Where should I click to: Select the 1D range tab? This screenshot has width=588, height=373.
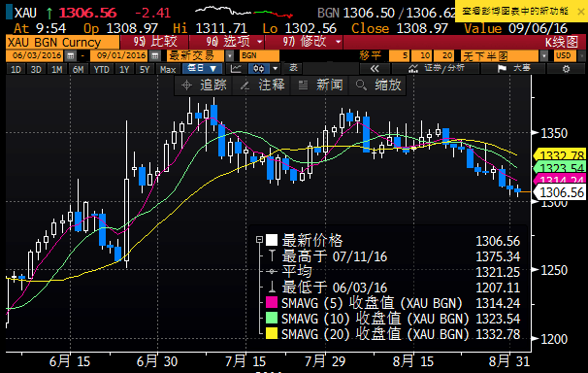[x=16, y=69]
